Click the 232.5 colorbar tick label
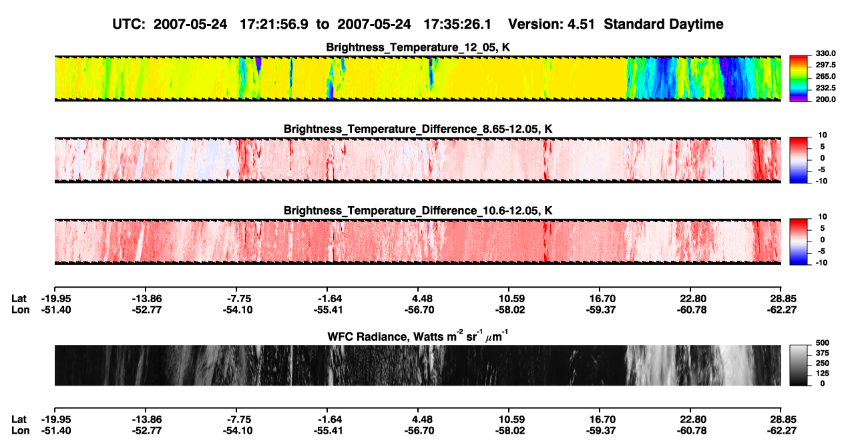 pos(825,88)
